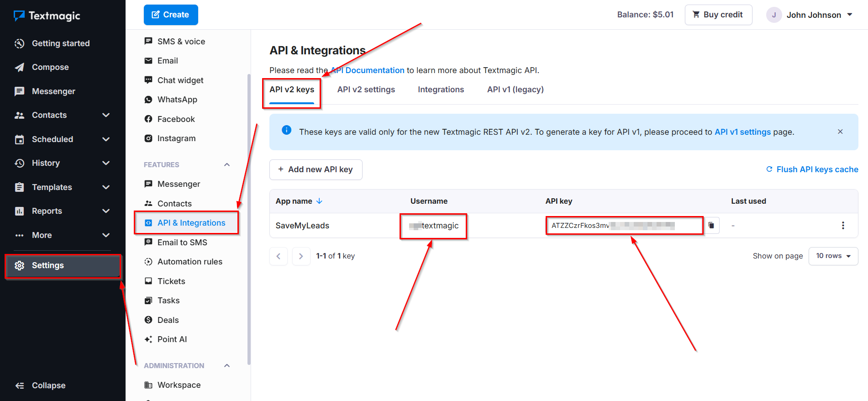The width and height of the screenshot is (868, 401).
Task: Open Instagram channel settings
Action: (x=176, y=138)
